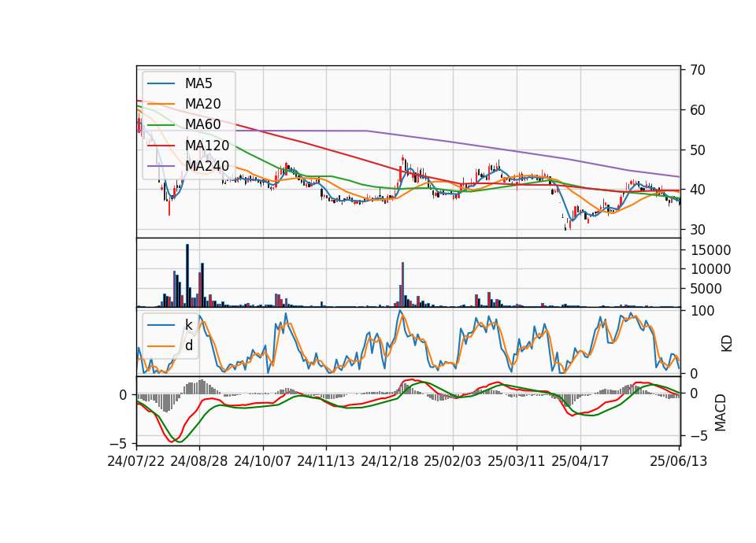Click the orange MA20 legend line sample

pyautogui.click(x=161, y=104)
